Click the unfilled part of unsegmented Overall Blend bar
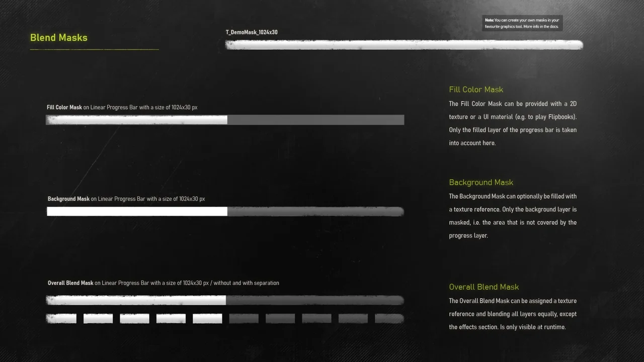 click(x=314, y=300)
